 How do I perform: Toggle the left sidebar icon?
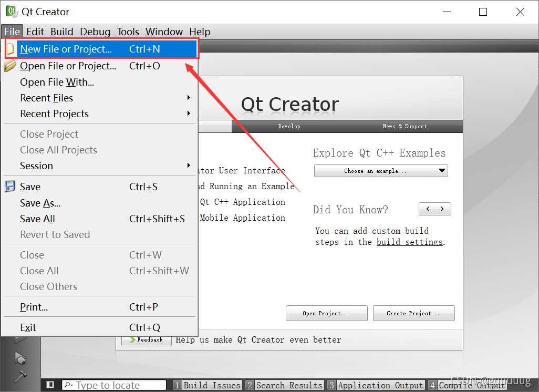(50, 385)
